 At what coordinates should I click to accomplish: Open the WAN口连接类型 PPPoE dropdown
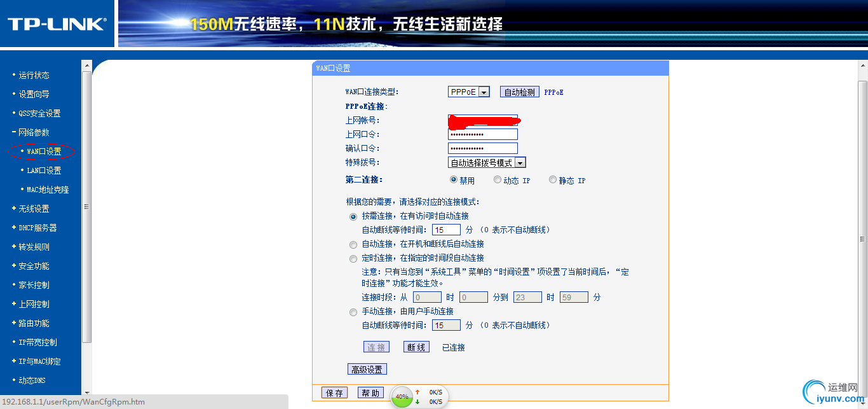[469, 92]
